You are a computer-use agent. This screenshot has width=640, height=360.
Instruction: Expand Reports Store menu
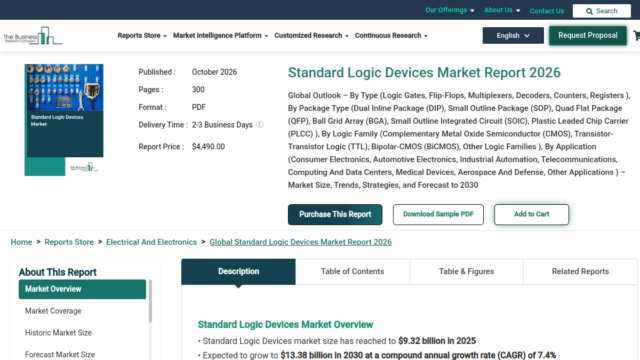(142, 36)
